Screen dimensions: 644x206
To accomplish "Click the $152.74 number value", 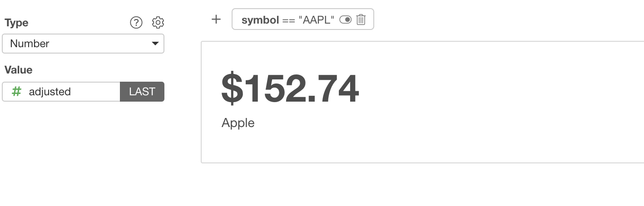I will [x=290, y=88].
